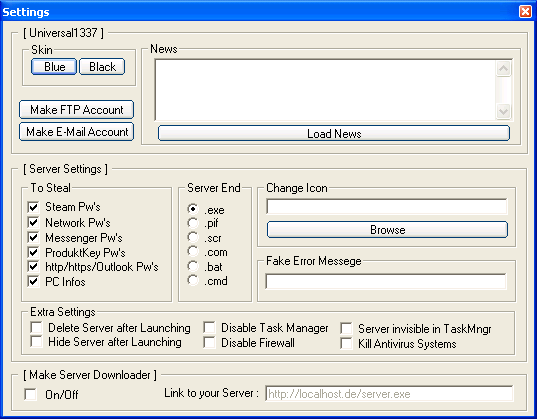
Task: Click the Browse button for icon
Action: pyautogui.click(x=387, y=230)
